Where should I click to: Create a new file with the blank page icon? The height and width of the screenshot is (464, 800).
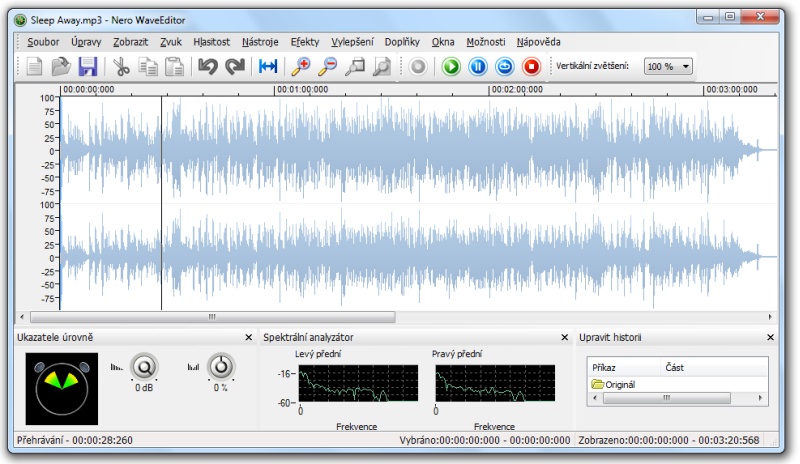(34, 66)
